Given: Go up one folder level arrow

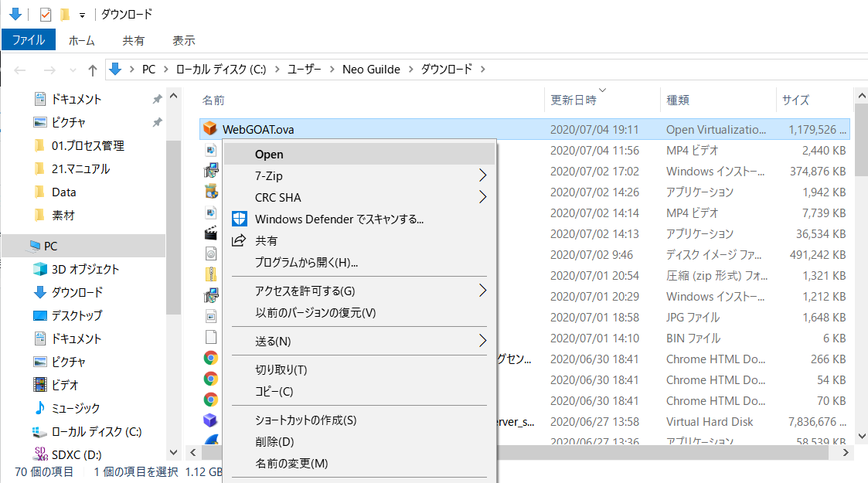Looking at the screenshot, I should pyautogui.click(x=93, y=70).
